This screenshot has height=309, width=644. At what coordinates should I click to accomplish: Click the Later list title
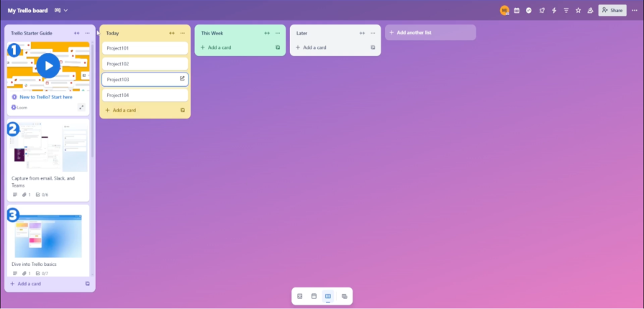click(x=301, y=33)
